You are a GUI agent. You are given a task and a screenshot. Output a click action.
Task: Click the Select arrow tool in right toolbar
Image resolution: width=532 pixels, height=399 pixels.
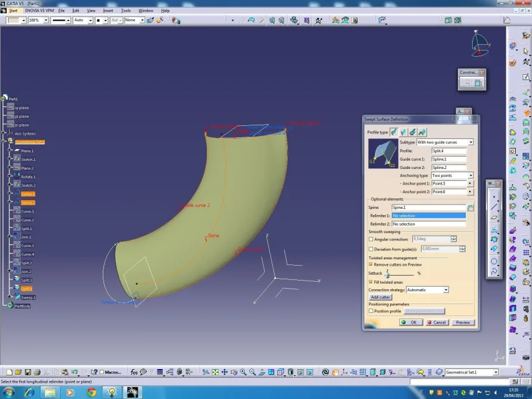coord(526,51)
